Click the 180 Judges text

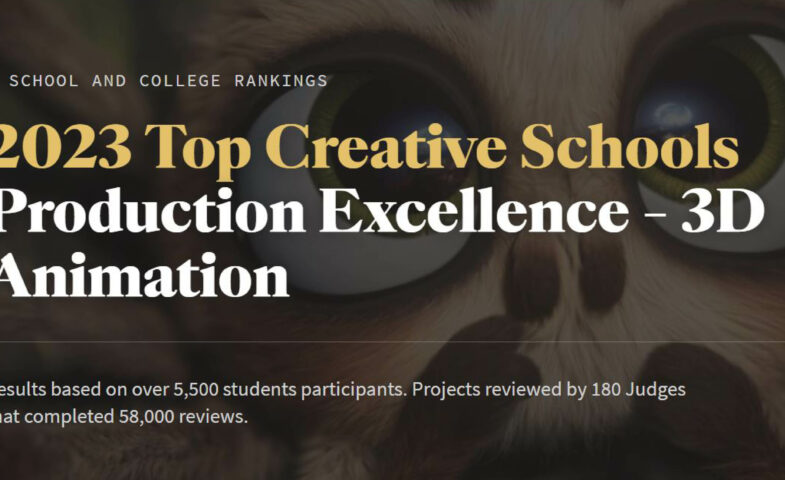638,389
